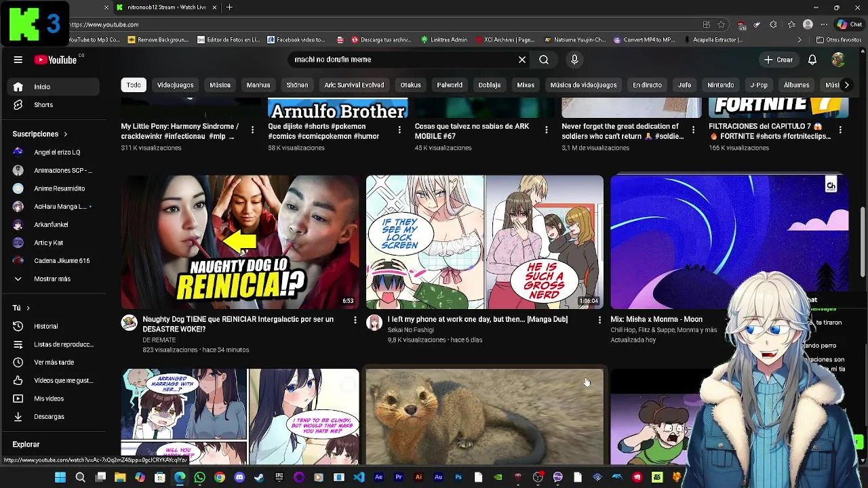Image resolution: width=868 pixels, height=488 pixels.
Task: Open Listas de reproducción
Action: (53, 344)
